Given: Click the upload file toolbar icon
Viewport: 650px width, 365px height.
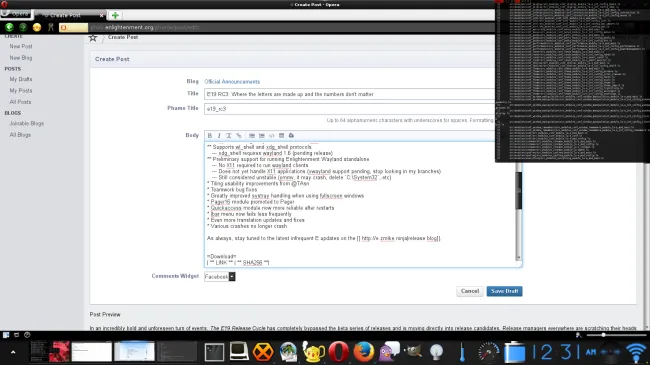Looking at the screenshot, I should click(x=291, y=136).
